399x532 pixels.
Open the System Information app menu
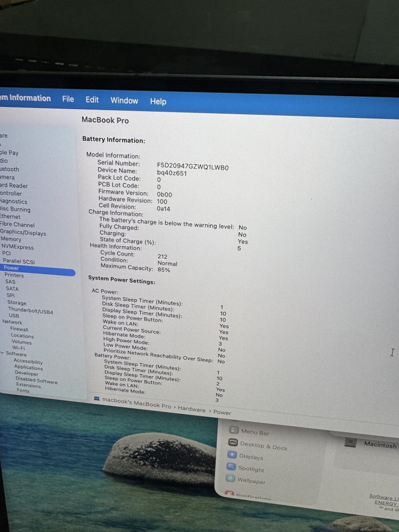point(25,98)
